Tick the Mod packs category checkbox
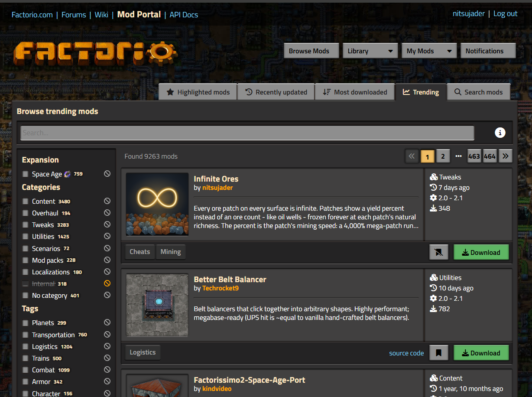The height and width of the screenshot is (397, 532). pyautogui.click(x=26, y=260)
